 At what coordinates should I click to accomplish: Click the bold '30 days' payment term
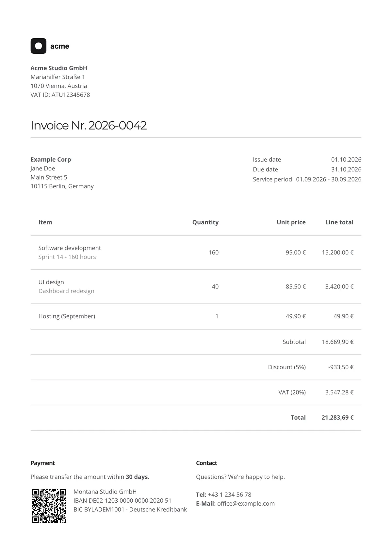pyautogui.click(x=137, y=477)
